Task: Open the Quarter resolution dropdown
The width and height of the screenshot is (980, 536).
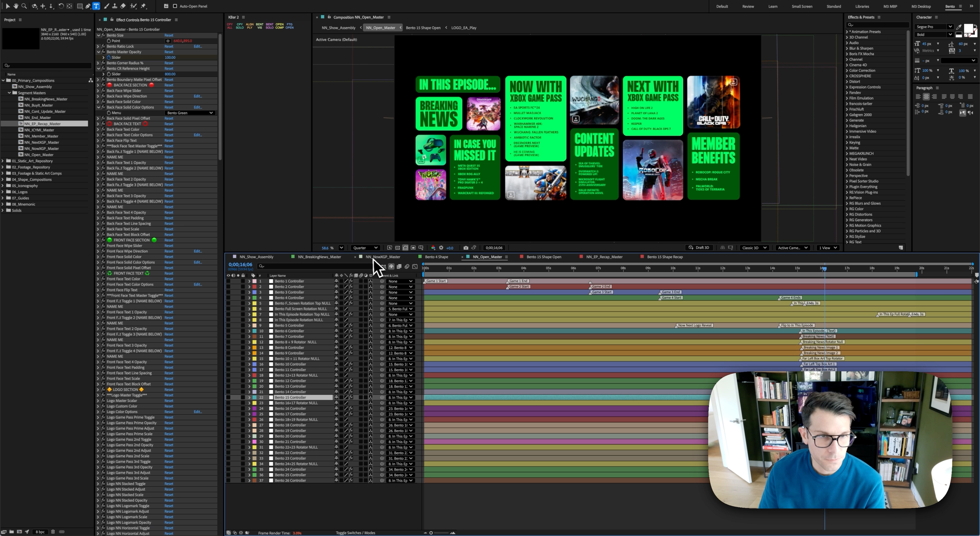Action: click(365, 248)
